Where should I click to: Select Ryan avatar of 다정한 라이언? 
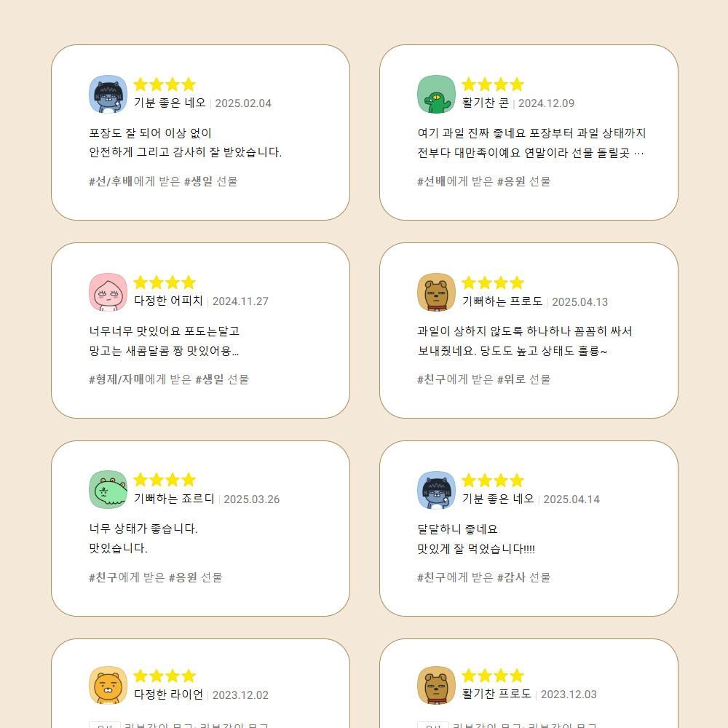pyautogui.click(x=108, y=687)
